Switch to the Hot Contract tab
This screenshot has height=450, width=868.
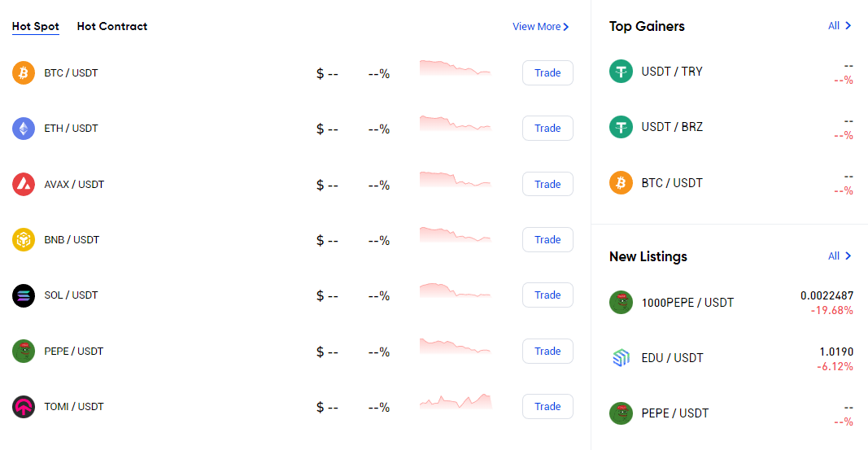tap(111, 26)
